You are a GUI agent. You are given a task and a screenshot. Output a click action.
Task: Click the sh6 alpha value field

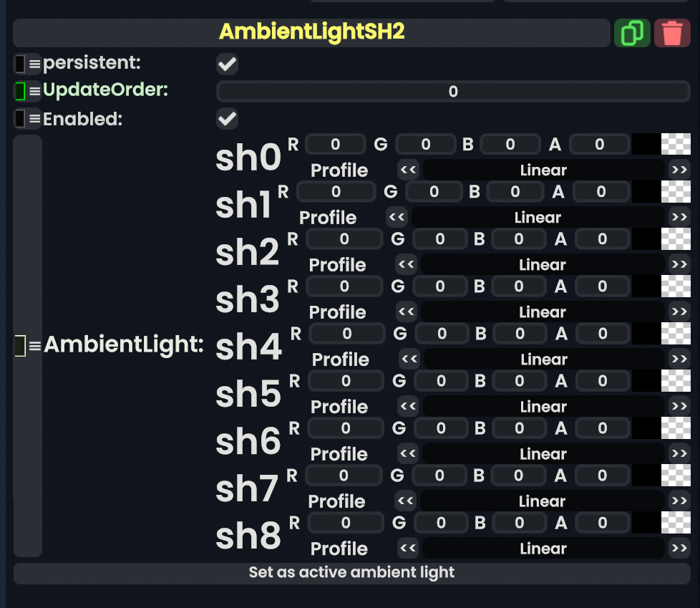602,428
